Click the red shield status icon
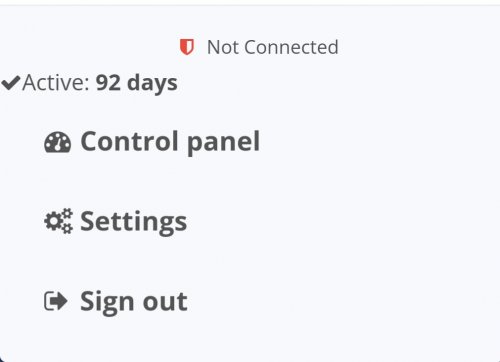 [187, 47]
